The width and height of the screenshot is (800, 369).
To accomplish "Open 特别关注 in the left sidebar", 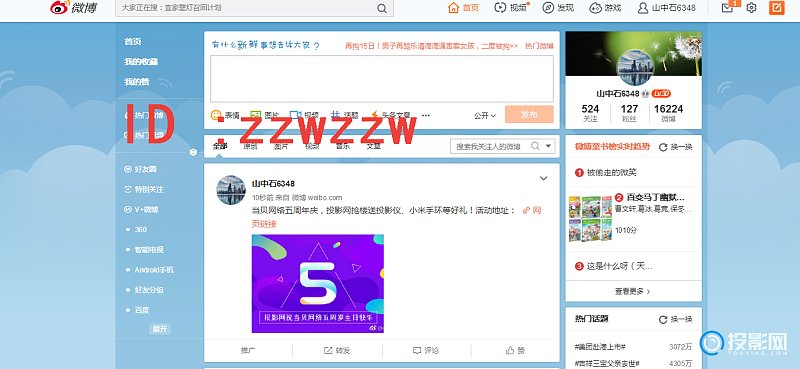I will coord(144,189).
